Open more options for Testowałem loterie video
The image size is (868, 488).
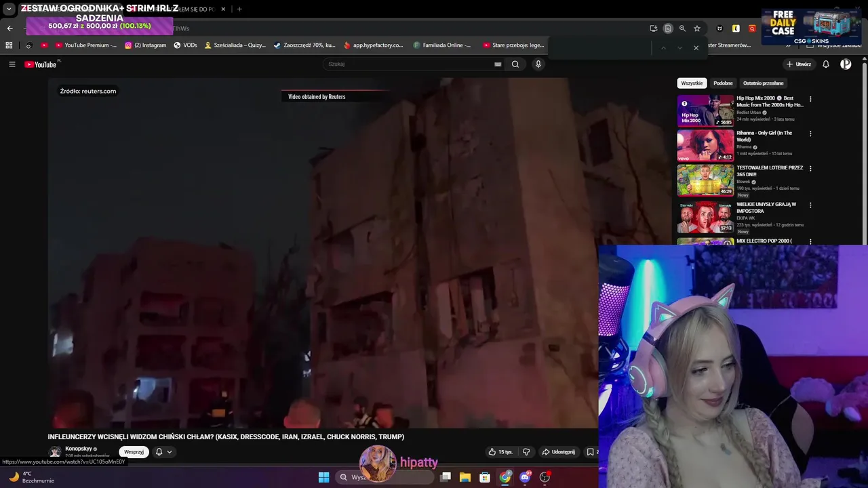810,168
